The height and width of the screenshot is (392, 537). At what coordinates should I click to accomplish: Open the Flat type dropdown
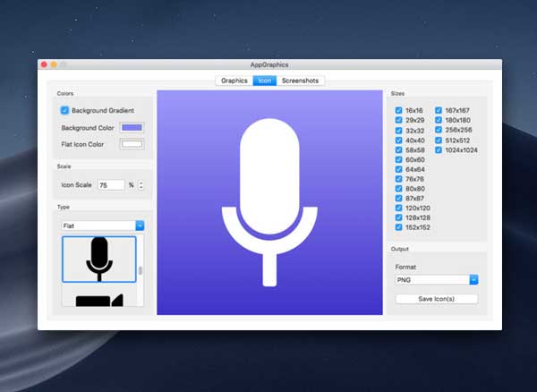tap(103, 226)
